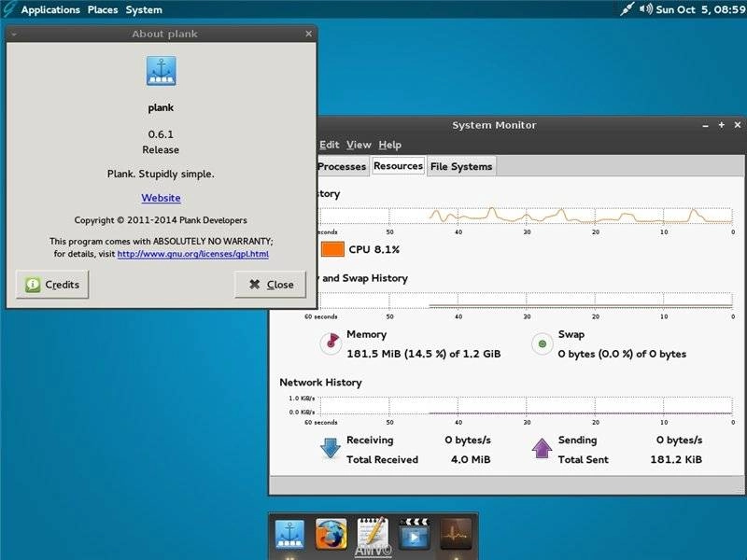
Task: Open the video player clapperboard dock icon
Action: (414, 534)
